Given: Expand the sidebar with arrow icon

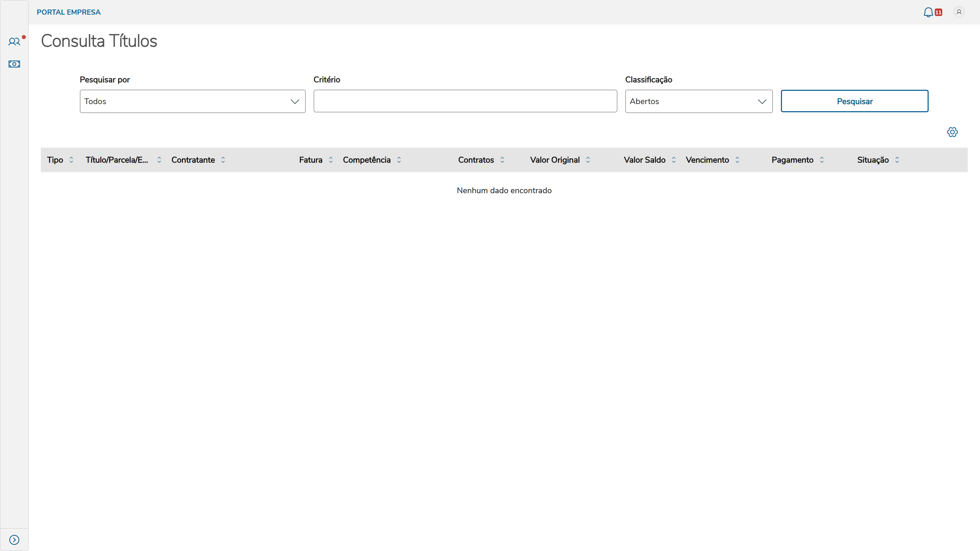Looking at the screenshot, I should click(x=14, y=539).
